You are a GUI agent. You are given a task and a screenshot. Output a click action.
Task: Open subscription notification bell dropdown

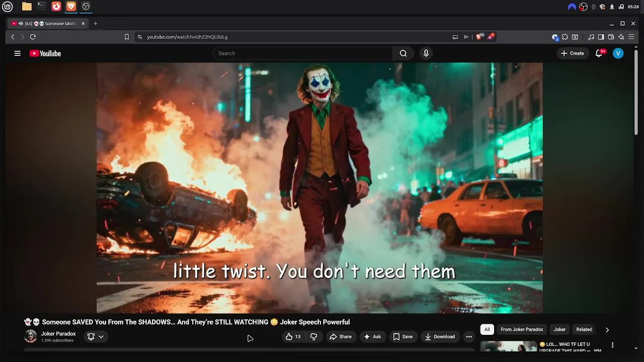(96, 337)
